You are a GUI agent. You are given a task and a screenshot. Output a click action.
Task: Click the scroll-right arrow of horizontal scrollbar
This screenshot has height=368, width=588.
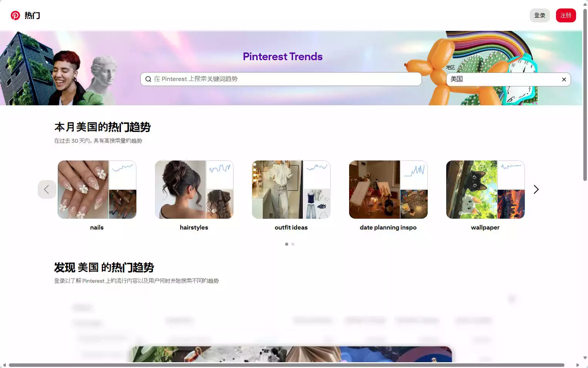point(577,365)
